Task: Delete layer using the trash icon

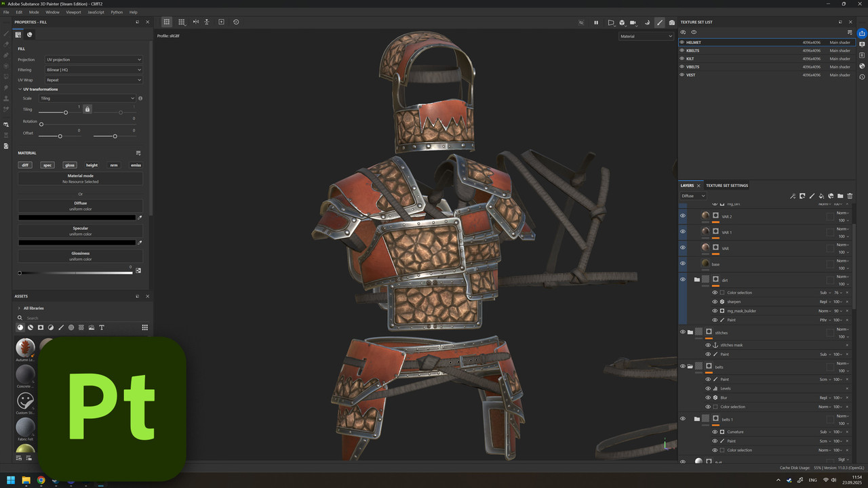Action: tap(850, 196)
